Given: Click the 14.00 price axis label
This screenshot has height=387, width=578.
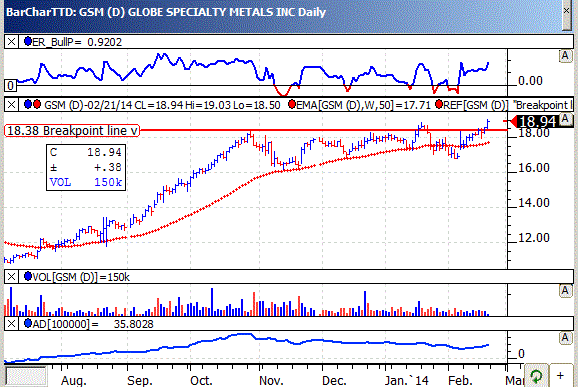Looking at the screenshot, I should 534,203.
